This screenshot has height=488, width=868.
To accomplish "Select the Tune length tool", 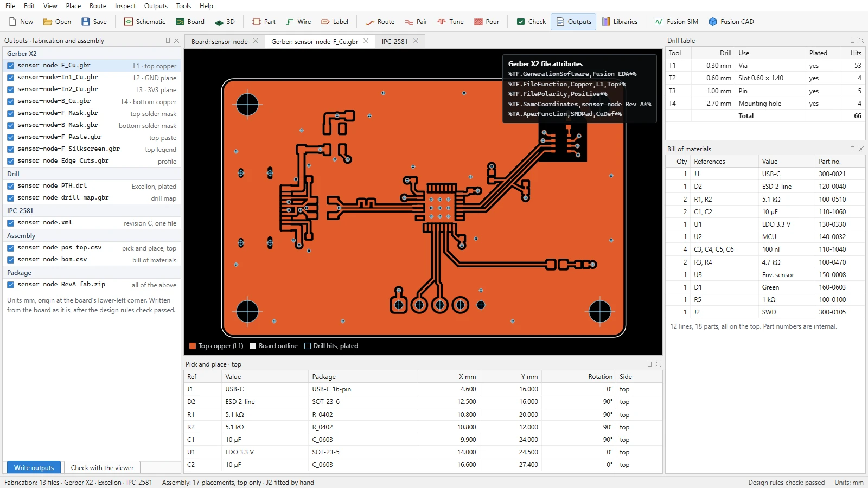I will click(x=451, y=22).
